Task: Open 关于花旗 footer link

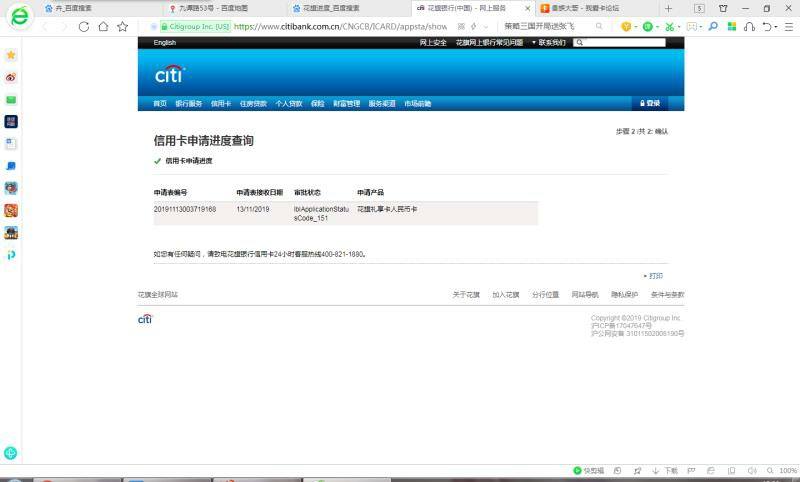Action: click(x=466, y=295)
